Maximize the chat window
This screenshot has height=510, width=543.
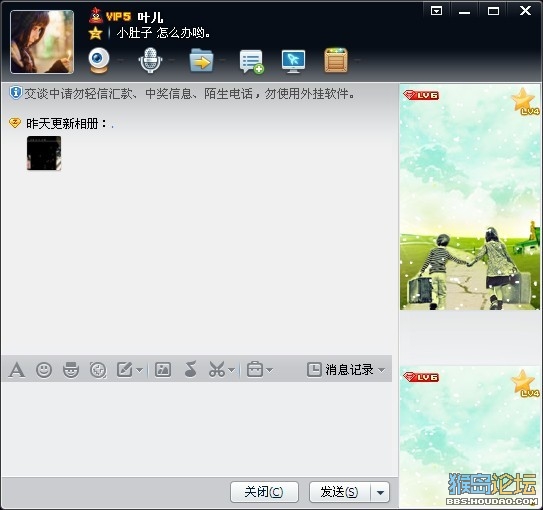(x=493, y=11)
